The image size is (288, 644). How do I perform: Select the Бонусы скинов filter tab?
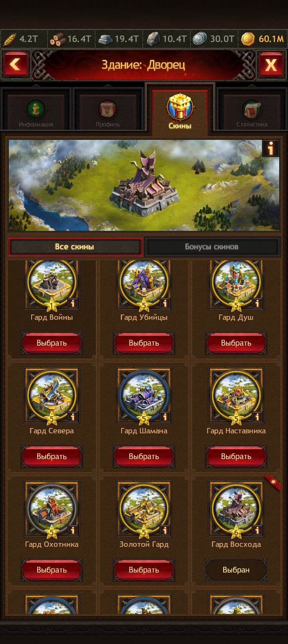pos(212,246)
